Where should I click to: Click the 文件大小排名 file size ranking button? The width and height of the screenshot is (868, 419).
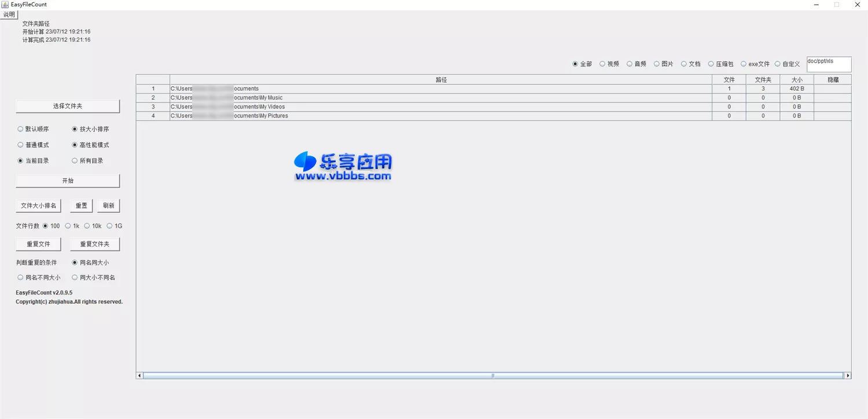[38, 205]
